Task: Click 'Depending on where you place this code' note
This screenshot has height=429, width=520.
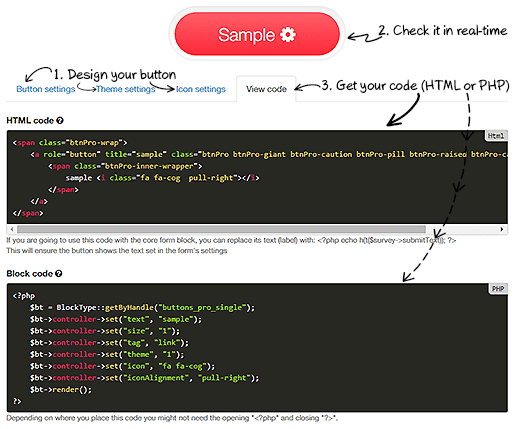Action: pos(172,418)
